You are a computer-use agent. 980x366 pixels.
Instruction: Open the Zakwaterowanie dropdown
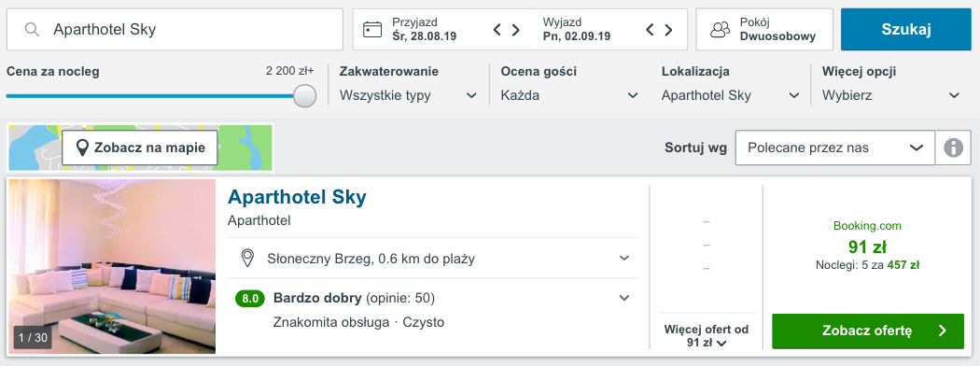[x=408, y=96]
